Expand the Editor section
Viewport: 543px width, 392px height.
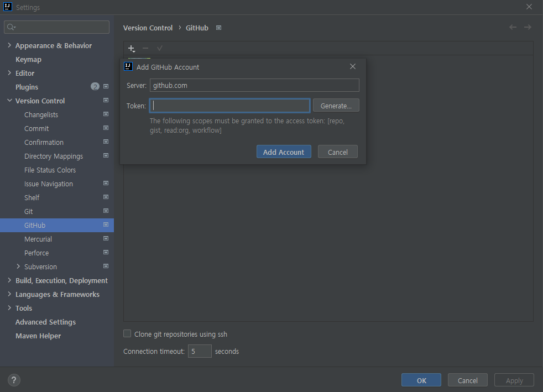tap(9, 73)
